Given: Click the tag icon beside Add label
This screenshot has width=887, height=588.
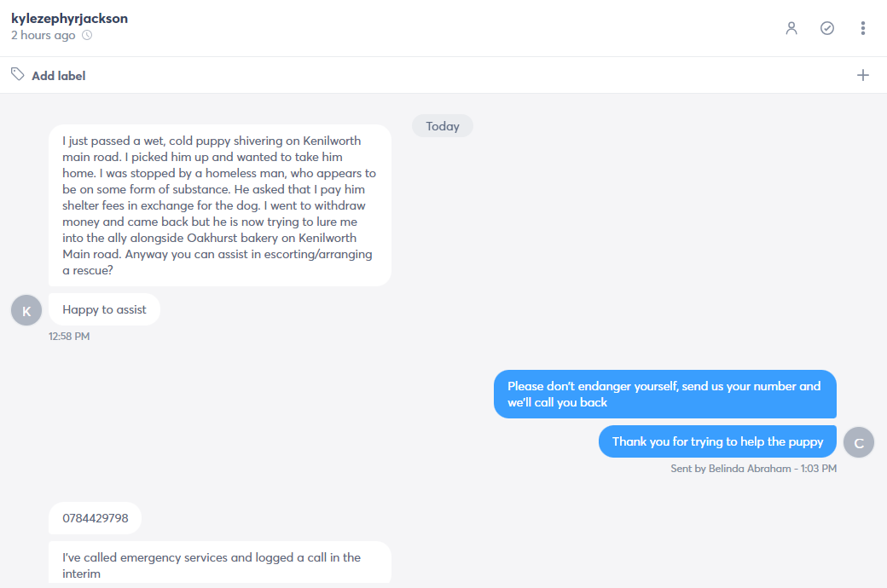Looking at the screenshot, I should (18, 74).
